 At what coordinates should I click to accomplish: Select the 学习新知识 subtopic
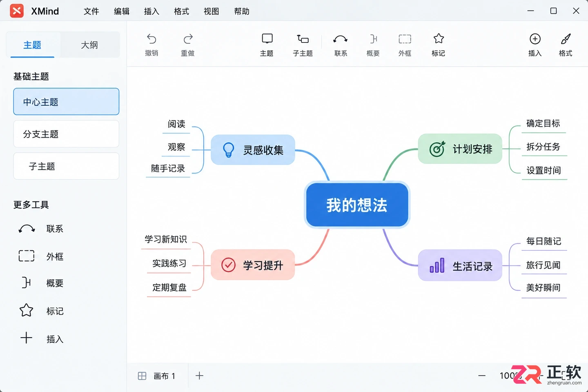165,239
